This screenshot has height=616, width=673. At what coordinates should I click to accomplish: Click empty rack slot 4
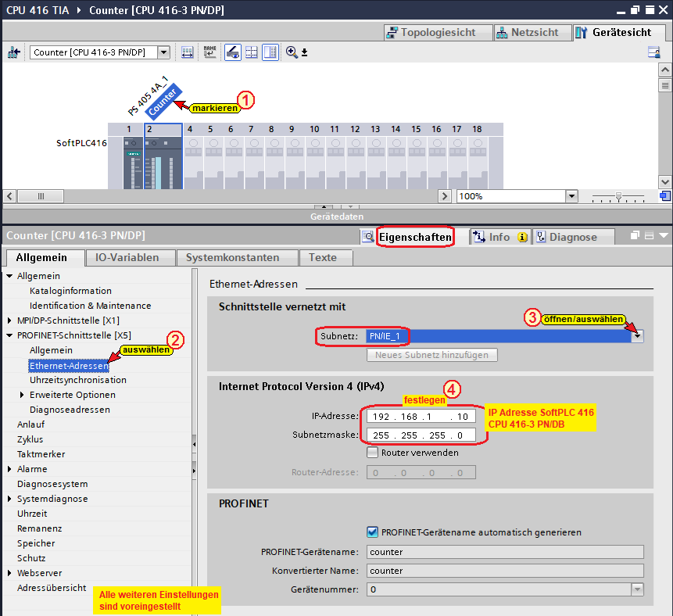click(194, 163)
